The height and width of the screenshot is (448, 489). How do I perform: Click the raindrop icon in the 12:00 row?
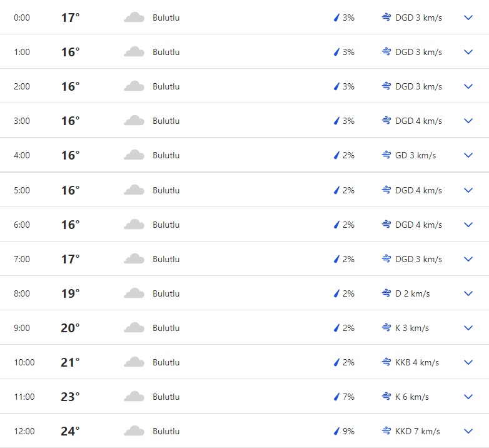click(x=336, y=431)
